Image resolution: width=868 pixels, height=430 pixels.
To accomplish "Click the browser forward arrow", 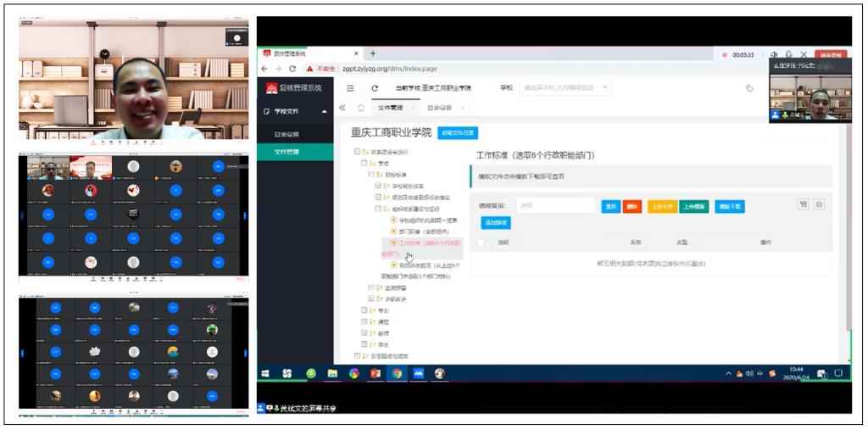I will tap(278, 69).
